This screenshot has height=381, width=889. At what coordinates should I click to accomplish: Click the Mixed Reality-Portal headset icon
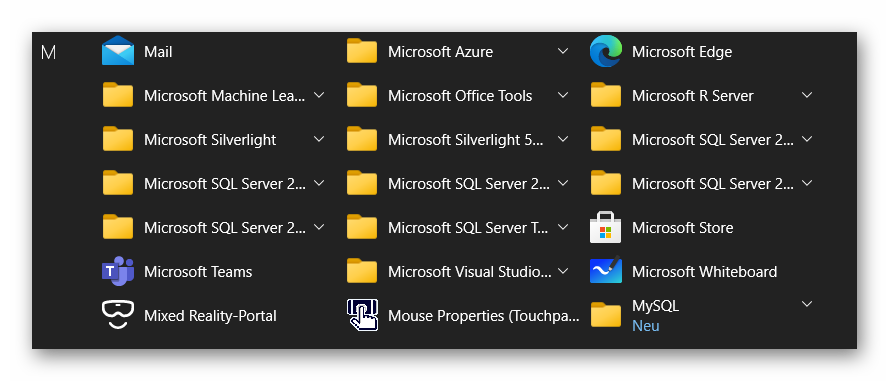click(118, 315)
